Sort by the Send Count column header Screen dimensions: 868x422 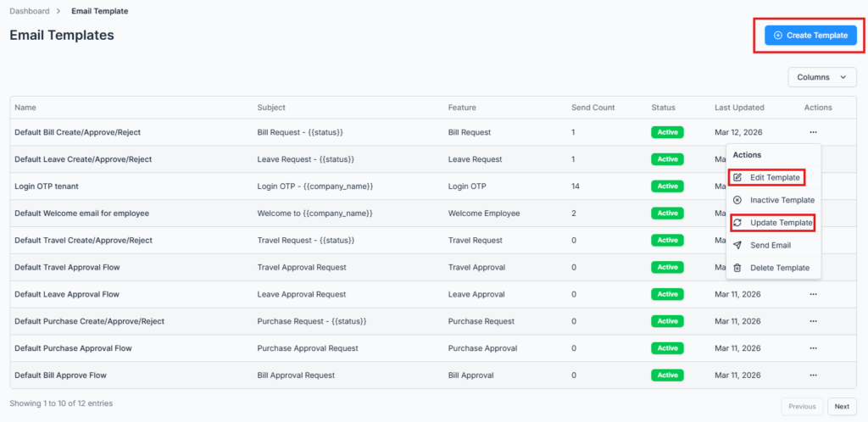click(x=593, y=108)
